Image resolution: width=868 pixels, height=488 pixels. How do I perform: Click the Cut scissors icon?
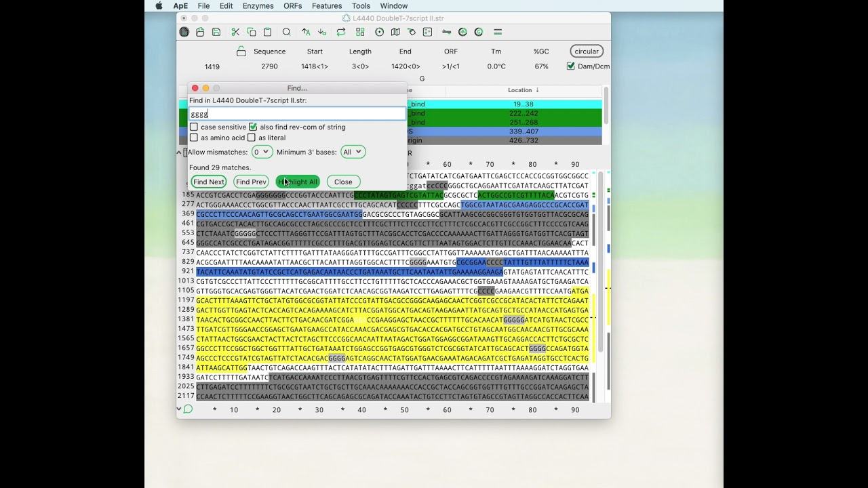pos(235,32)
